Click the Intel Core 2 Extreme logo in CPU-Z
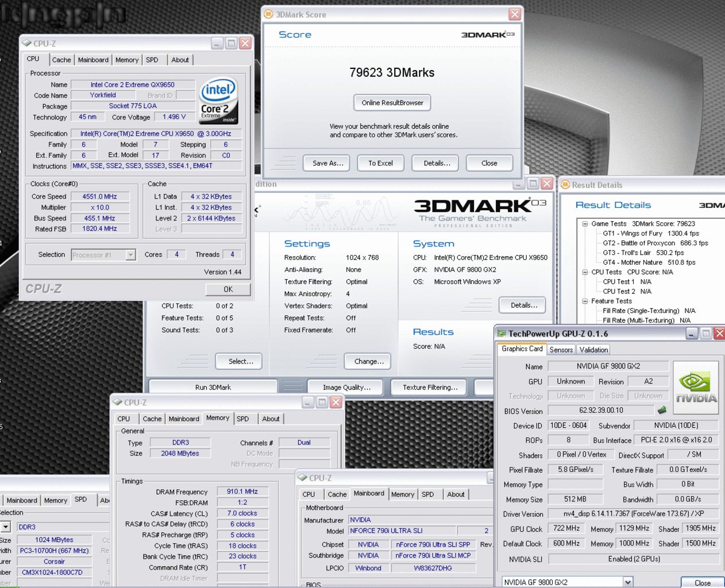Viewport: 725px width, 588px height. point(219,101)
